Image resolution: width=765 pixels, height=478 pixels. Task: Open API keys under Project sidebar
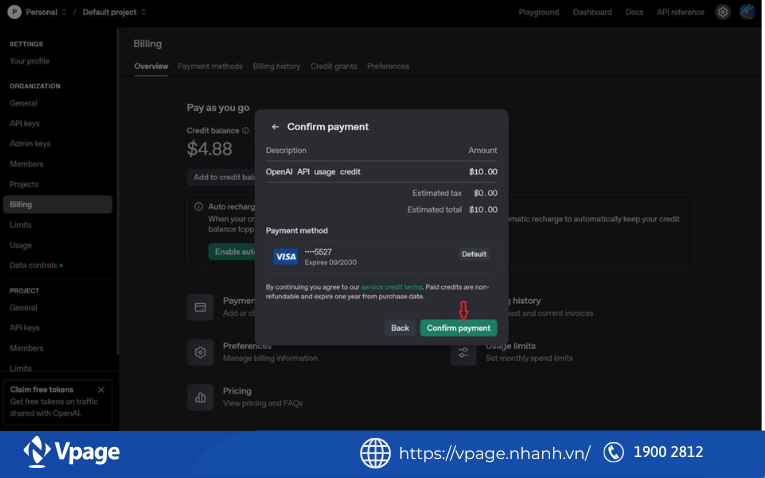[24, 328]
